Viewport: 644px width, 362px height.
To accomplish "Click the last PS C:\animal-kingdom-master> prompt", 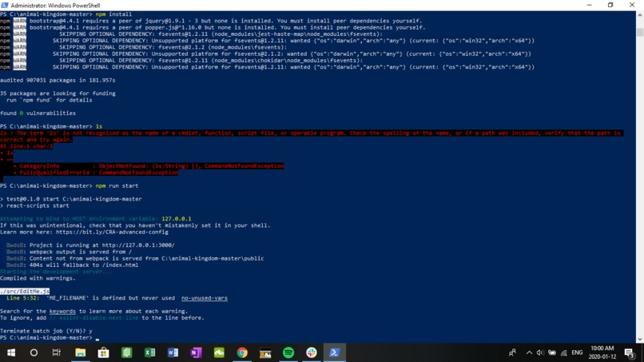I will tap(46, 337).
